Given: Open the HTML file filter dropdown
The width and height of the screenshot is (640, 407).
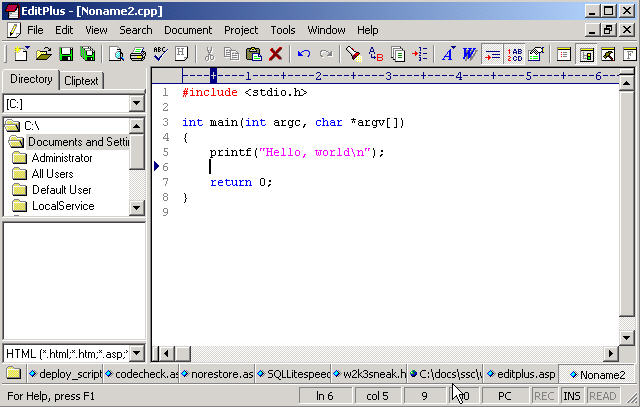Looking at the screenshot, I should (x=137, y=353).
